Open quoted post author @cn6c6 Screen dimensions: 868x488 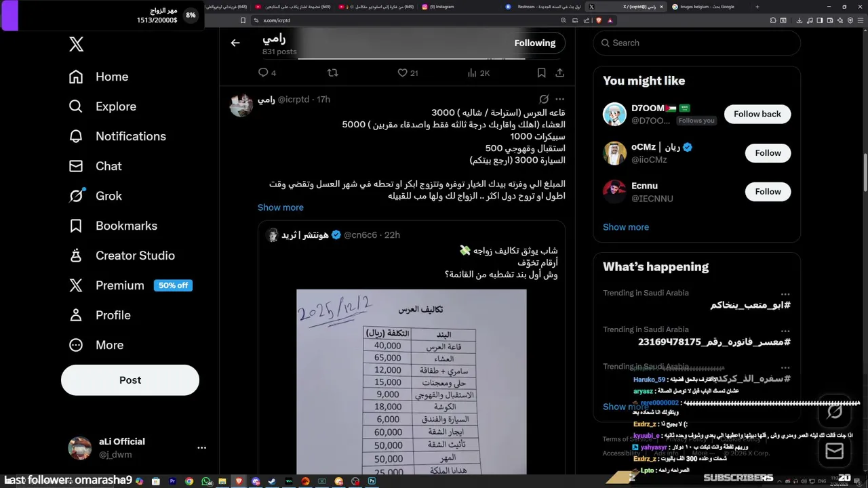(x=360, y=235)
